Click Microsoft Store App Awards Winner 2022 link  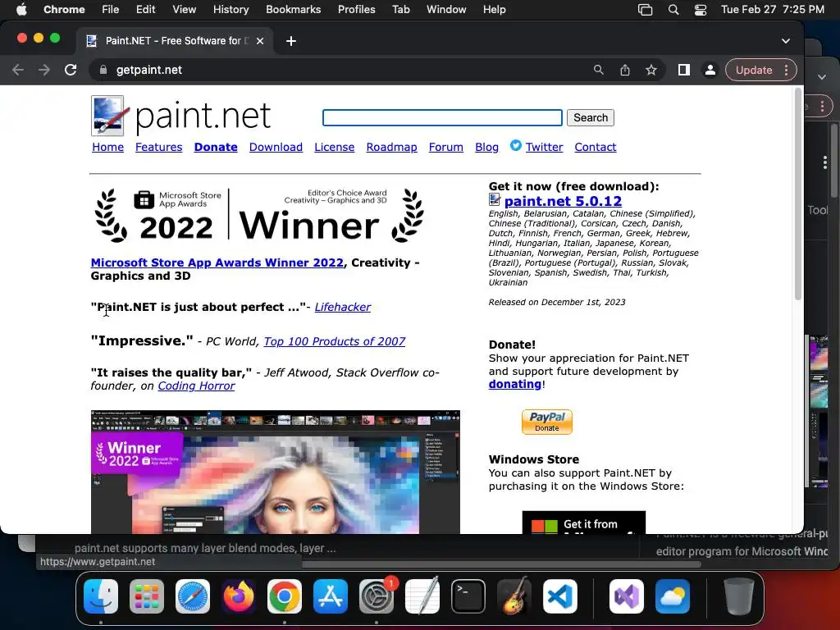pyautogui.click(x=217, y=262)
